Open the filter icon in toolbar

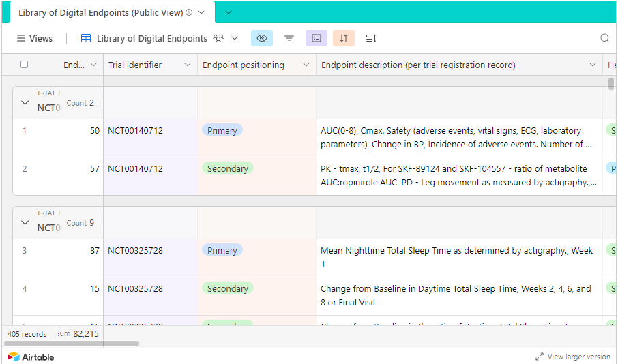[x=289, y=38]
